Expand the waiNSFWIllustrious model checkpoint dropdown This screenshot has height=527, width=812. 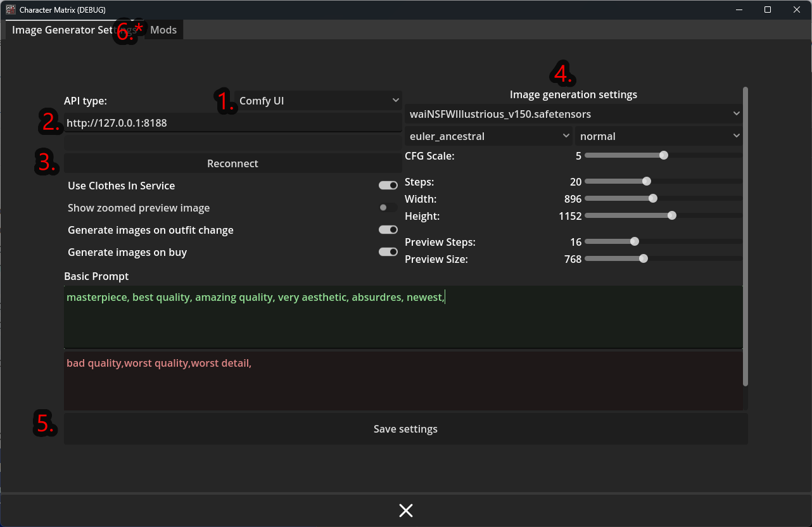[x=573, y=115]
